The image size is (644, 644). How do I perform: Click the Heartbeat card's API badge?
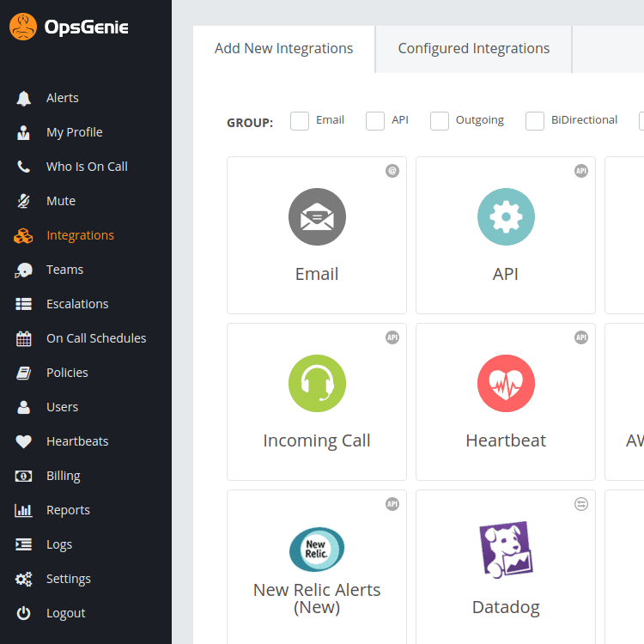coord(581,337)
